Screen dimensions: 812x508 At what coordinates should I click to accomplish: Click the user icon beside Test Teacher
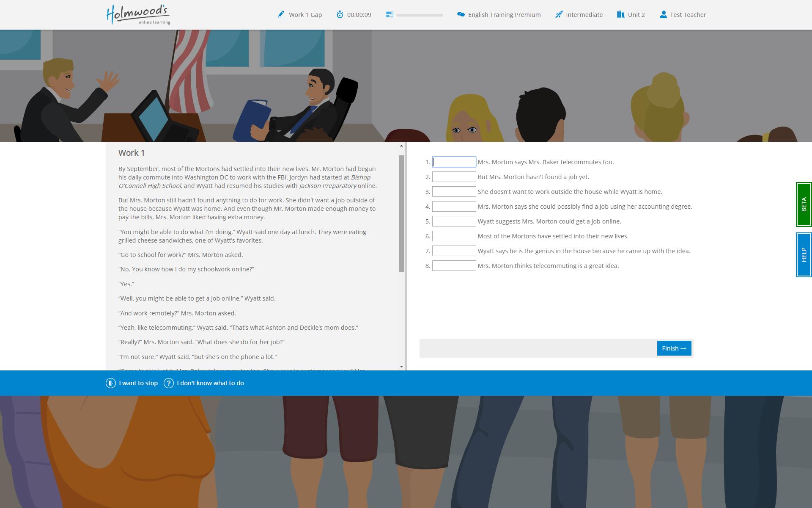pos(663,14)
